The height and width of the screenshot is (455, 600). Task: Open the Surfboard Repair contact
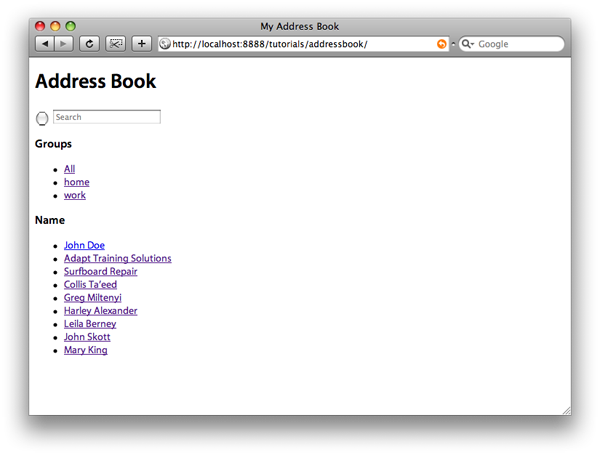click(x=100, y=271)
